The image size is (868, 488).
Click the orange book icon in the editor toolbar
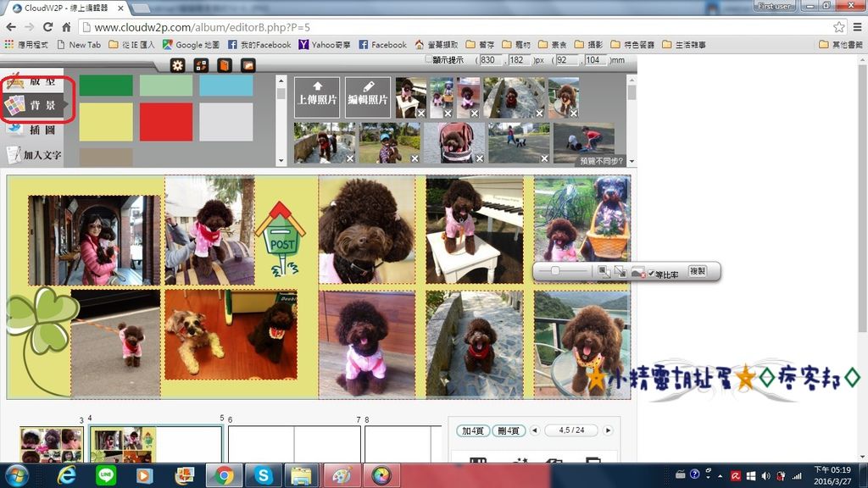(224, 66)
